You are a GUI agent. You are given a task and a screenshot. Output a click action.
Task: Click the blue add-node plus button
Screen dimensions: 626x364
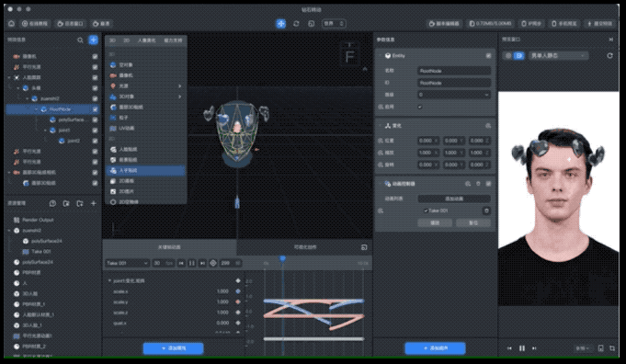pos(94,40)
